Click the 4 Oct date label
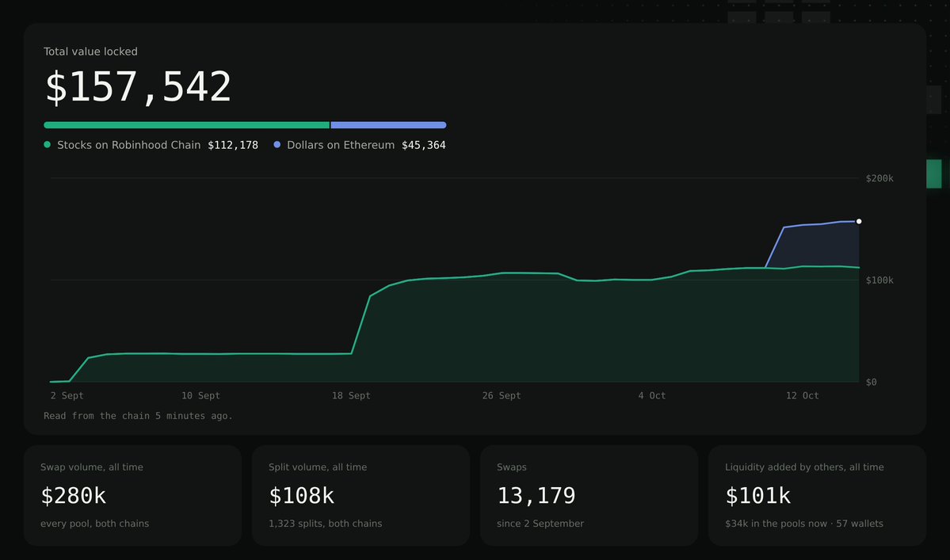 point(651,395)
